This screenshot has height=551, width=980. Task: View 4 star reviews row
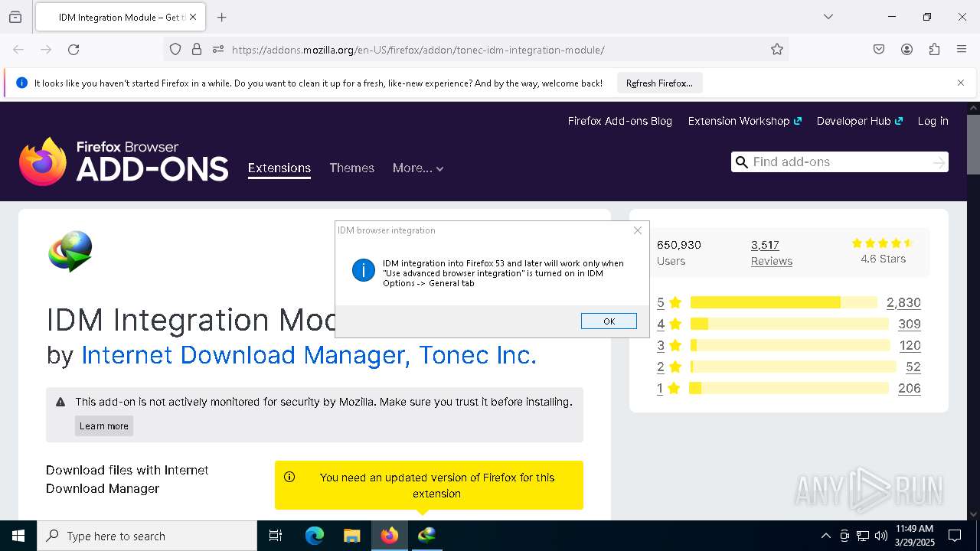point(789,324)
